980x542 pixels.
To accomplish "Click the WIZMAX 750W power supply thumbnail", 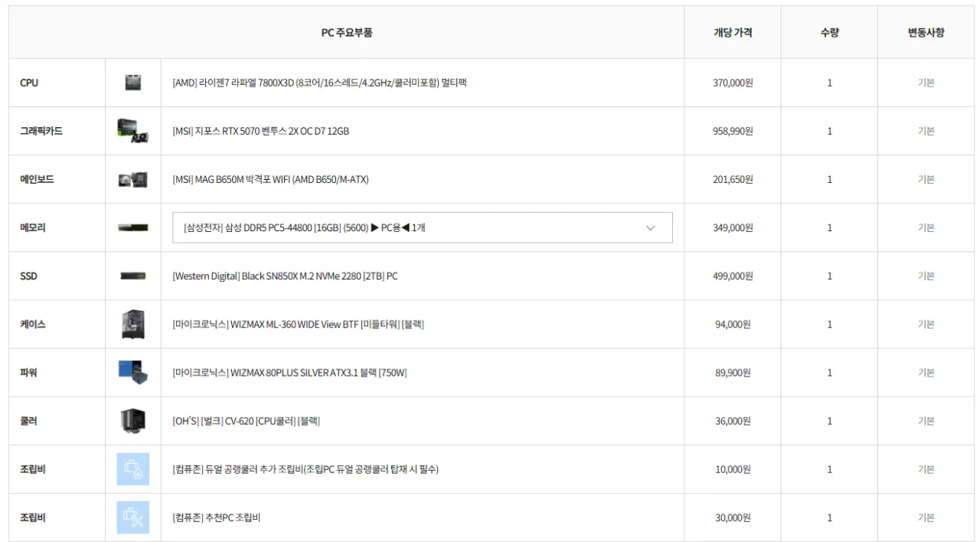I will click(x=133, y=372).
